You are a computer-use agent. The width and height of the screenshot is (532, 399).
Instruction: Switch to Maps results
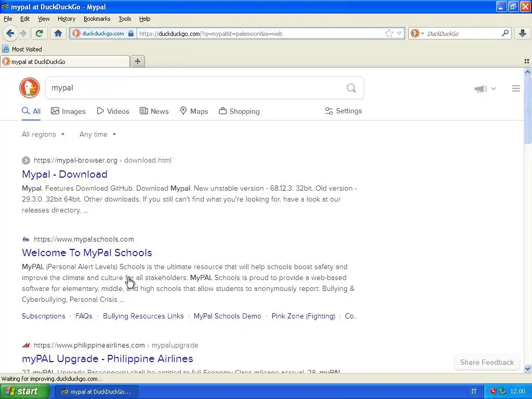click(194, 111)
